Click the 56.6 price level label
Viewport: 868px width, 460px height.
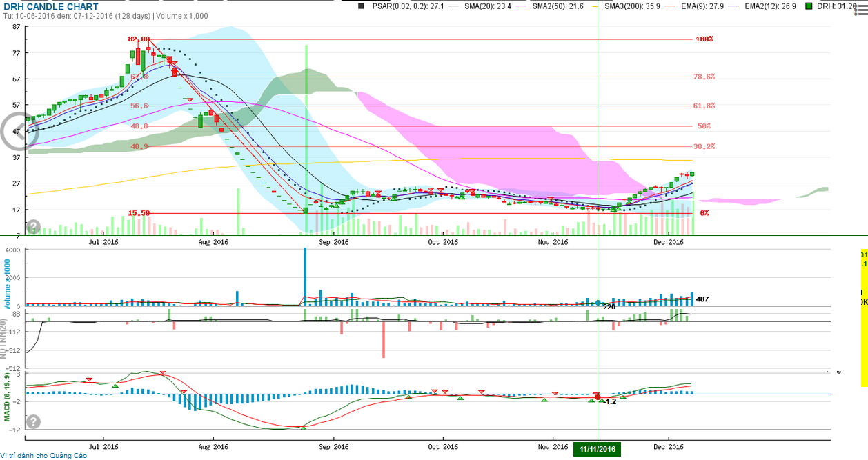(139, 106)
